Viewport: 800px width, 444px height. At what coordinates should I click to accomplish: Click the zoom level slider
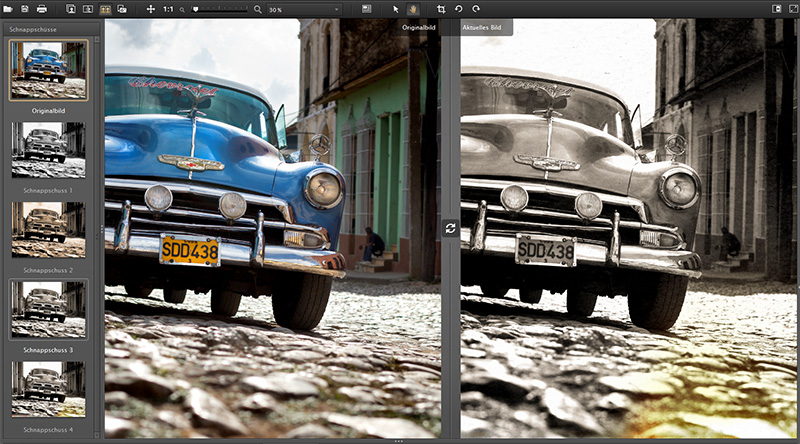tap(218, 9)
